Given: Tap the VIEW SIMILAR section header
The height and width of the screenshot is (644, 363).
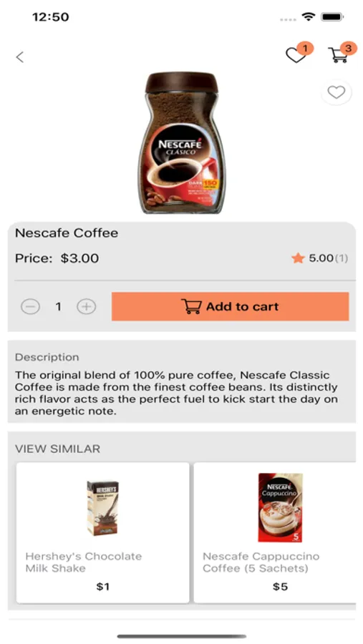Looking at the screenshot, I should (x=57, y=449).
